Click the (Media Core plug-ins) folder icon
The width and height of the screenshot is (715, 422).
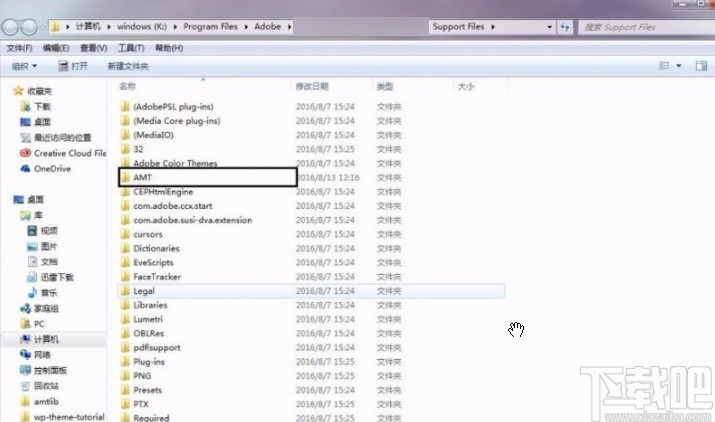click(125, 120)
